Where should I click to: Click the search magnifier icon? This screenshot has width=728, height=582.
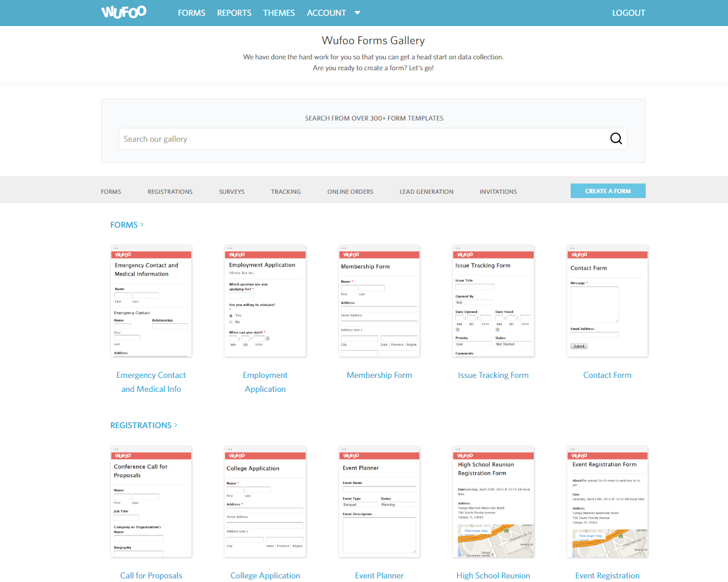click(615, 139)
